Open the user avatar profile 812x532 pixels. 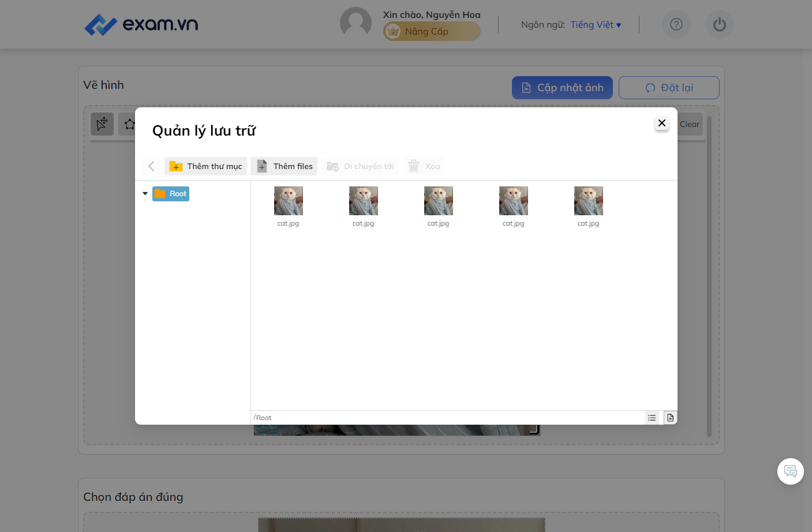coord(356,23)
